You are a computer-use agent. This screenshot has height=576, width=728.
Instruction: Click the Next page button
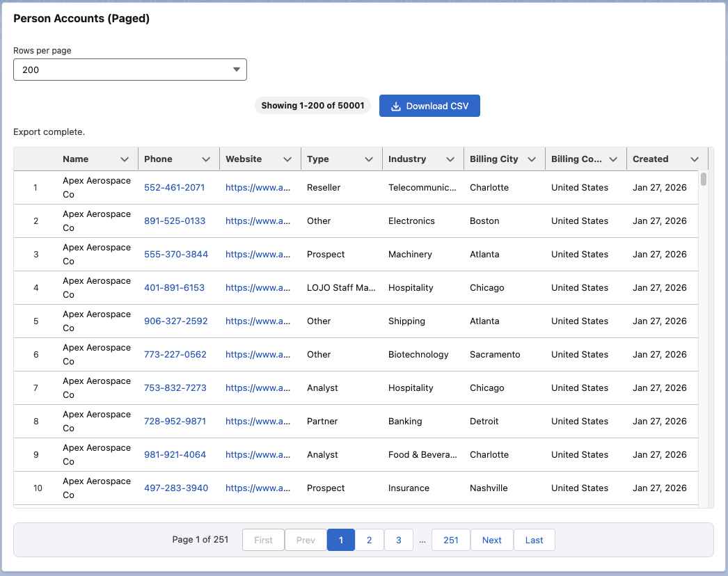point(492,540)
